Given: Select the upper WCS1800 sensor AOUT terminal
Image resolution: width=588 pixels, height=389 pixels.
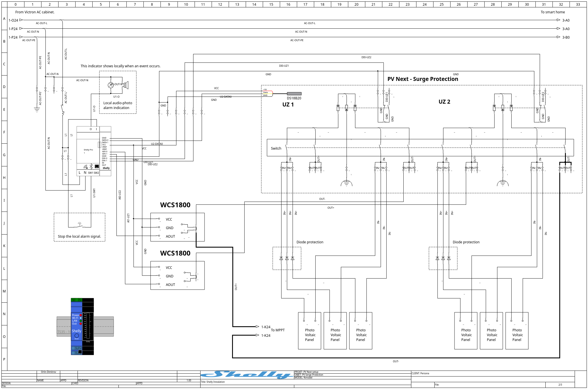Looking at the screenshot, I should [x=159, y=236].
